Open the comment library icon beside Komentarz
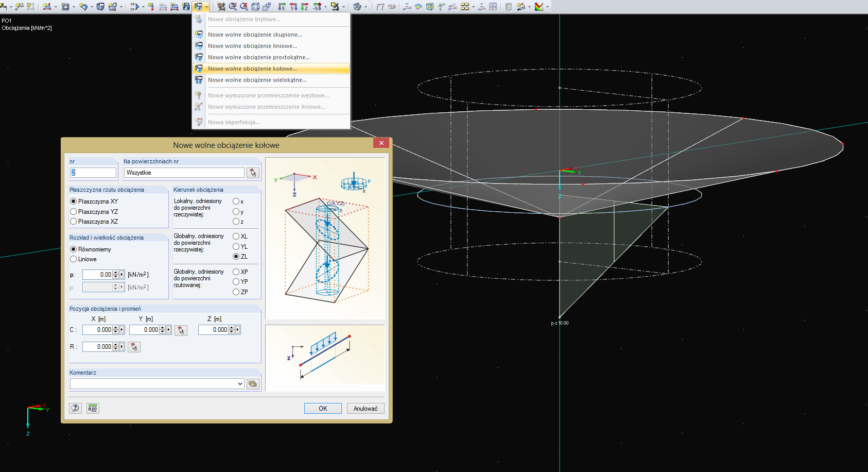The image size is (868, 472). tap(253, 384)
